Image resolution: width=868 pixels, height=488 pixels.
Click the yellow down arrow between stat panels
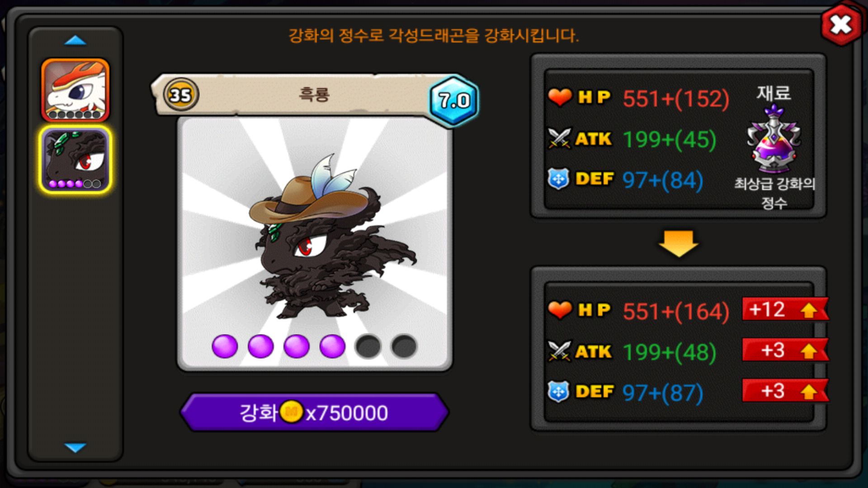[678, 244]
